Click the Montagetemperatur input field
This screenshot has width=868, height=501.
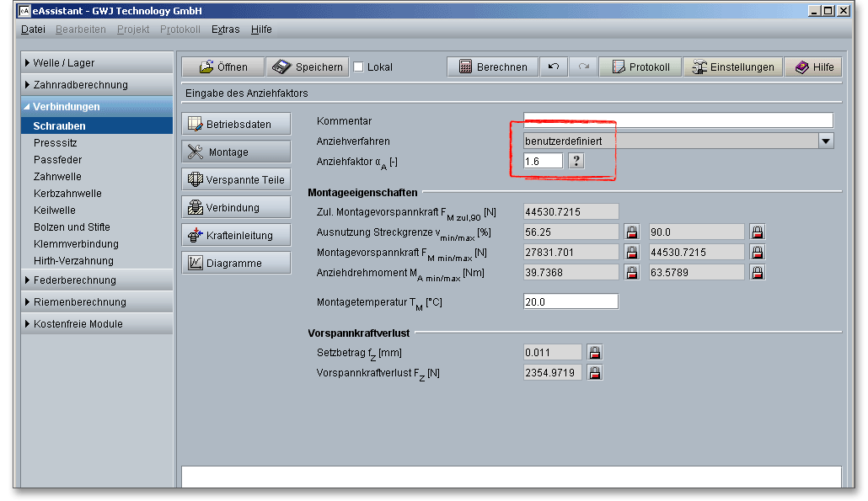tap(571, 301)
